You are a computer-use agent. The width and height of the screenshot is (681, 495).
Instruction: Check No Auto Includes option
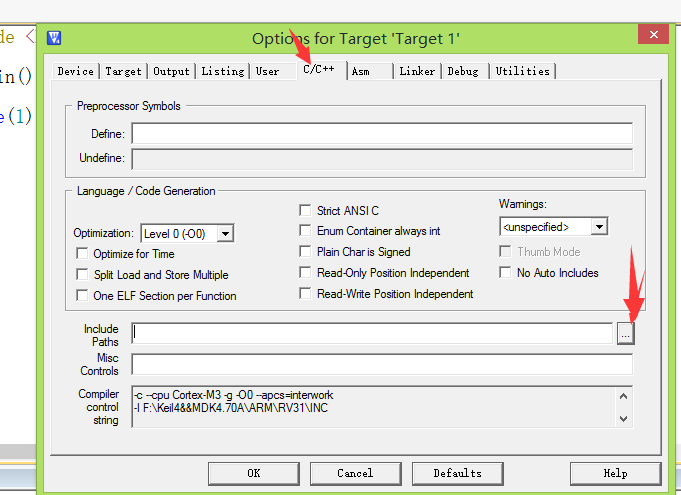coord(505,273)
